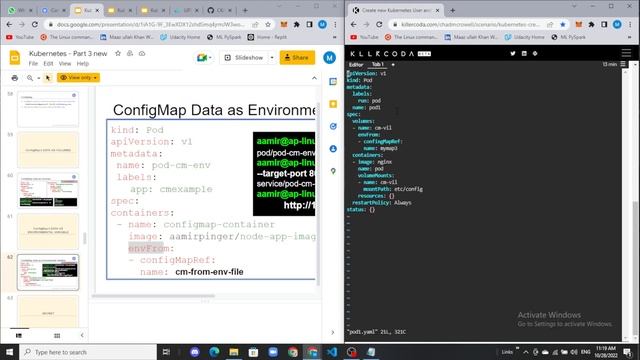This screenshot has width=640, height=360.
Task: Open the YouTube bookmark in left browser
Action: click(x=20, y=37)
